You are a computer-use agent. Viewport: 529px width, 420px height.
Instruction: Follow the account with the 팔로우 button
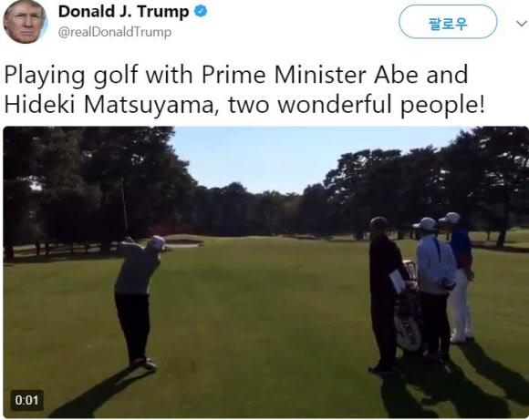(x=448, y=22)
